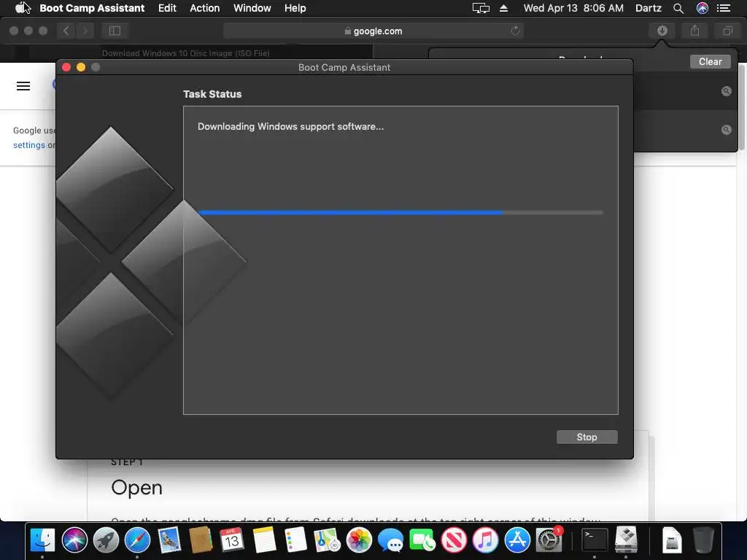Click Boot Camp Assistant icon in Dock
Screen dimensions: 747x560
coord(626,540)
